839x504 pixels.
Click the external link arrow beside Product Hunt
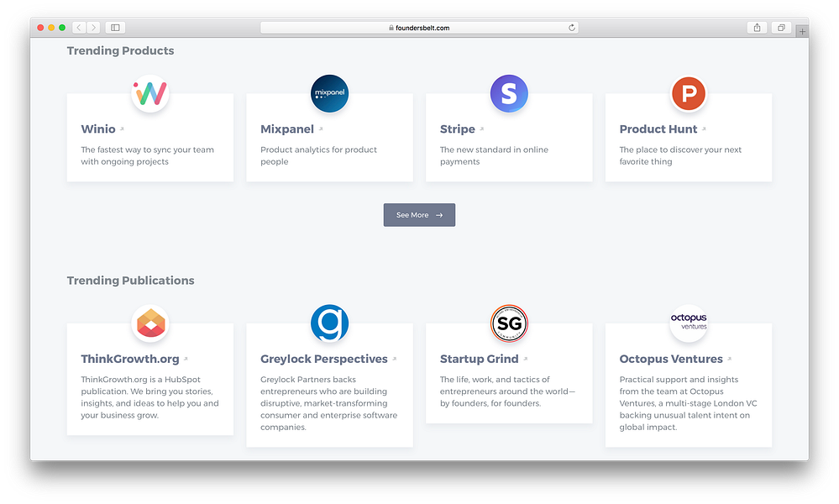pyautogui.click(x=704, y=129)
